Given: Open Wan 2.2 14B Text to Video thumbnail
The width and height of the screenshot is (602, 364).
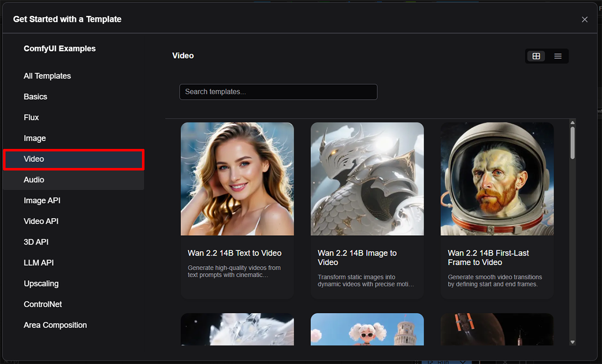Looking at the screenshot, I should click(237, 179).
